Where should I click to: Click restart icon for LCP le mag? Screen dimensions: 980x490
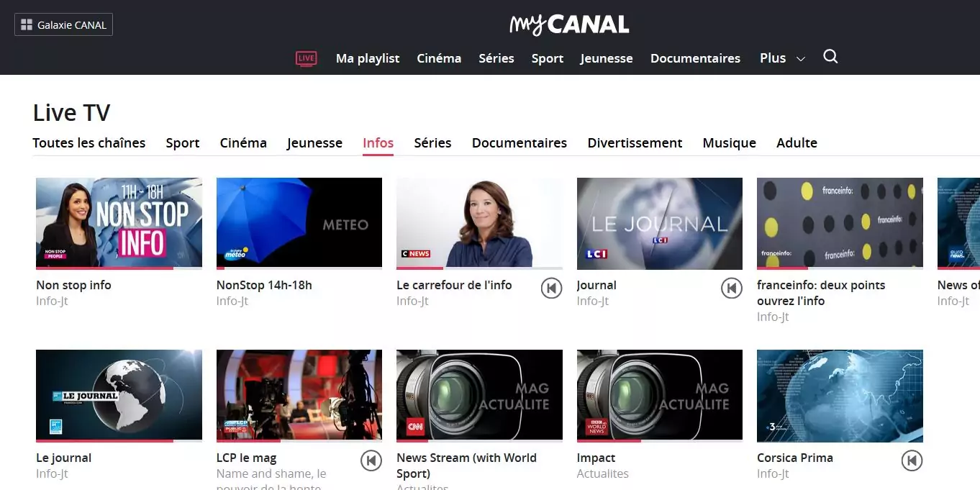pos(371,460)
